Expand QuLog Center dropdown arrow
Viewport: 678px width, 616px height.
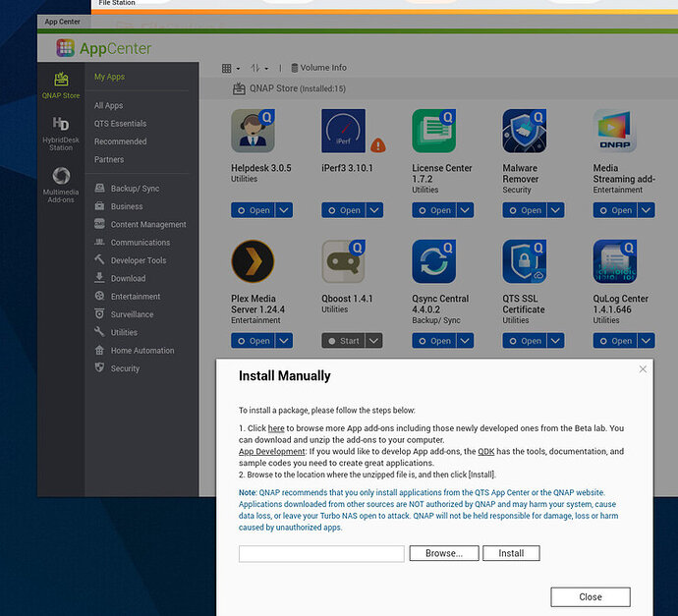646,341
